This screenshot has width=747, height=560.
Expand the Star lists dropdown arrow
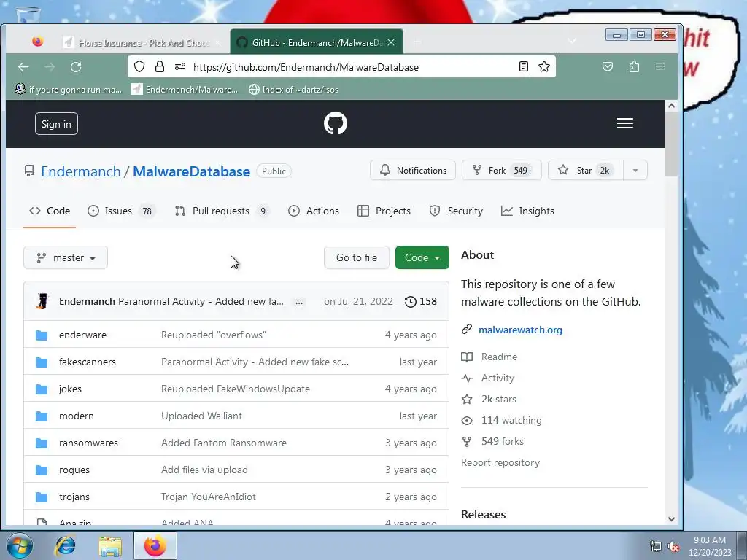coord(635,170)
